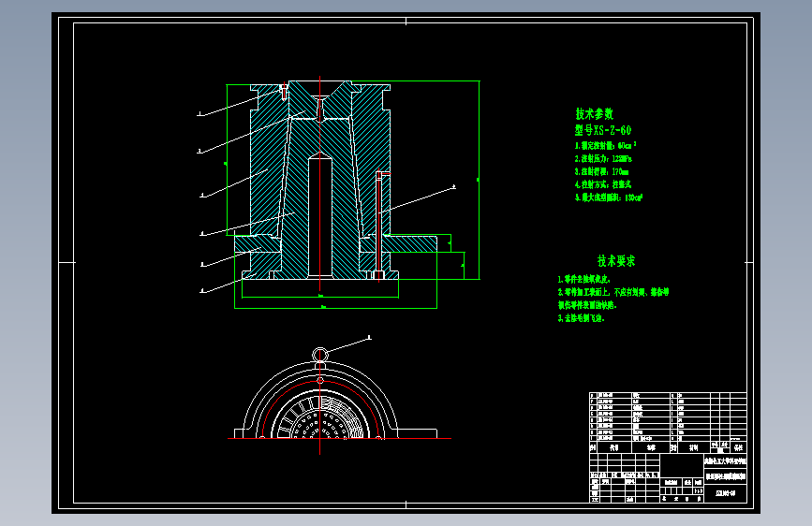Select the top row of the parts list
This screenshot has width=812, height=526.
668,395
